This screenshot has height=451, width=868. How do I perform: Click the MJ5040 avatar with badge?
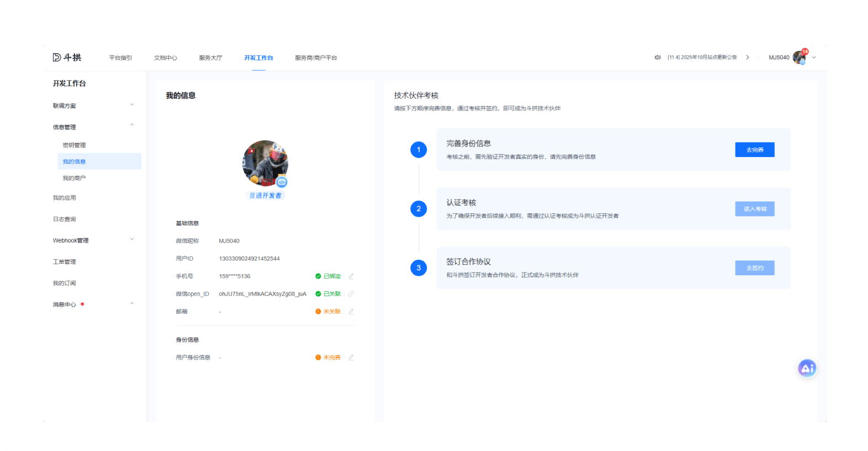[800, 57]
